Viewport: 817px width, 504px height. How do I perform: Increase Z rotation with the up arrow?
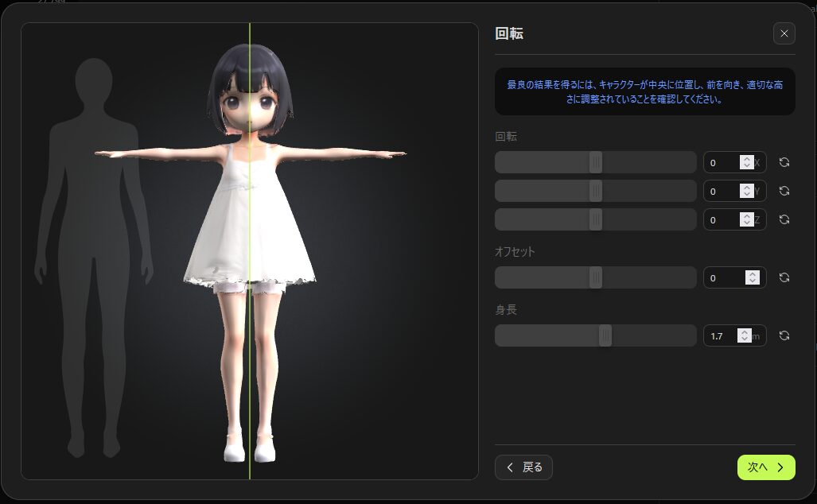[746, 216]
